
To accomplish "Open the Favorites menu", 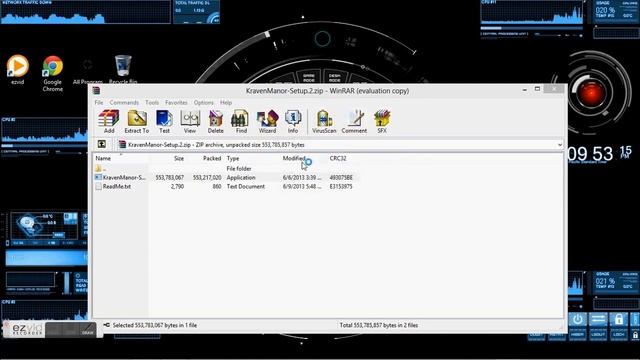I will coord(176,102).
